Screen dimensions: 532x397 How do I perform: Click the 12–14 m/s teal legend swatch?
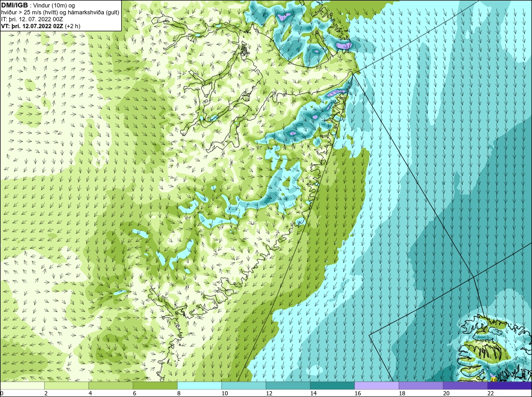[x=288, y=386]
